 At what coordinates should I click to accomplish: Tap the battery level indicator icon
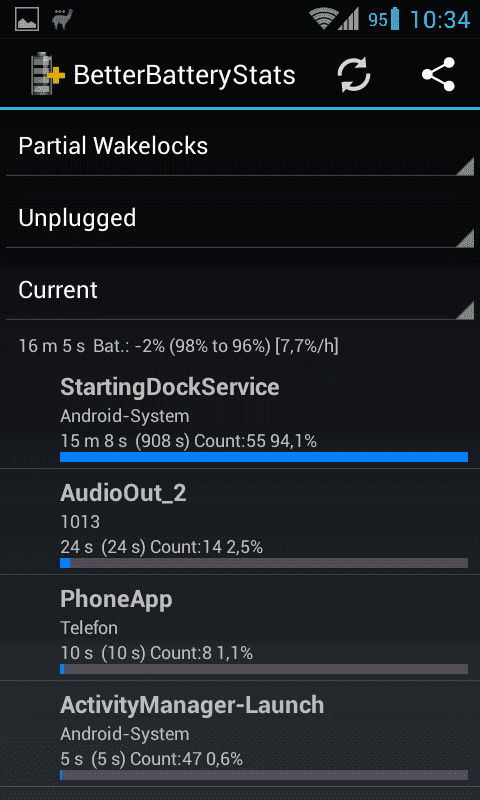click(394, 19)
